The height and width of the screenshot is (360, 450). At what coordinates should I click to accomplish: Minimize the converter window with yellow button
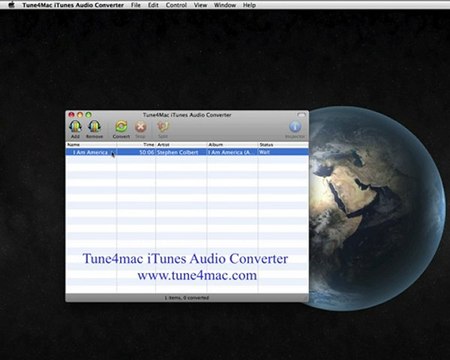click(x=80, y=115)
